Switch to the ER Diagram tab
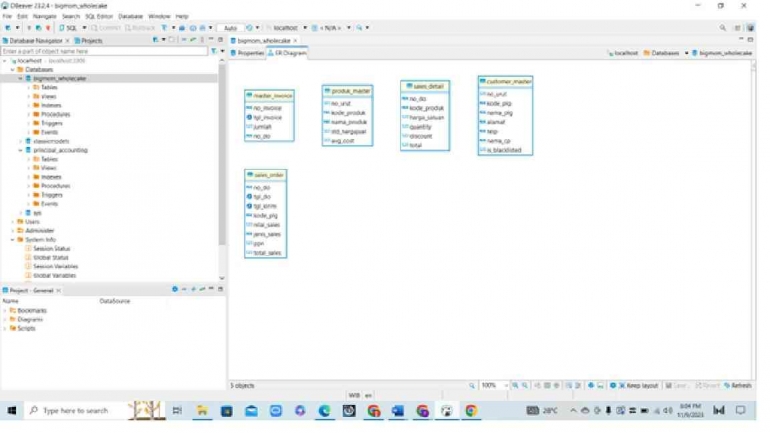The width and height of the screenshot is (770, 433). (288, 53)
